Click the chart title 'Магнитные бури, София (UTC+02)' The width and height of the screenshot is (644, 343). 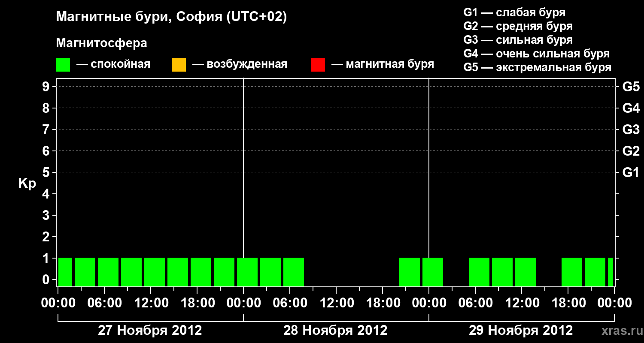pyautogui.click(x=171, y=17)
